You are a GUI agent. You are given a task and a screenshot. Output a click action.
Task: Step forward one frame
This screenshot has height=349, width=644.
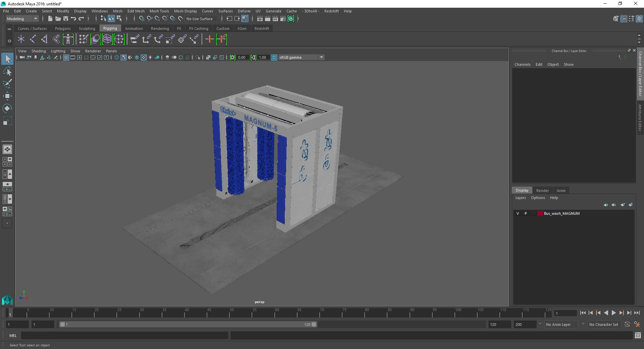629,313
